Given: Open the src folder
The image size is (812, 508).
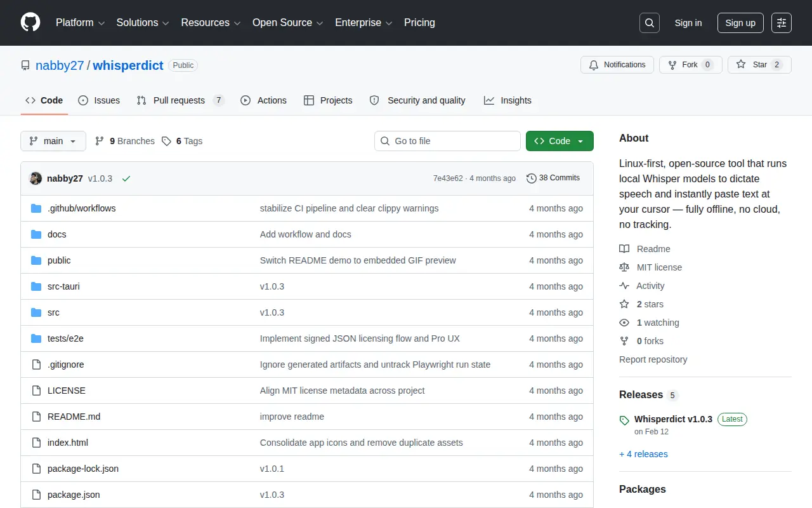Looking at the screenshot, I should pyautogui.click(x=53, y=312).
